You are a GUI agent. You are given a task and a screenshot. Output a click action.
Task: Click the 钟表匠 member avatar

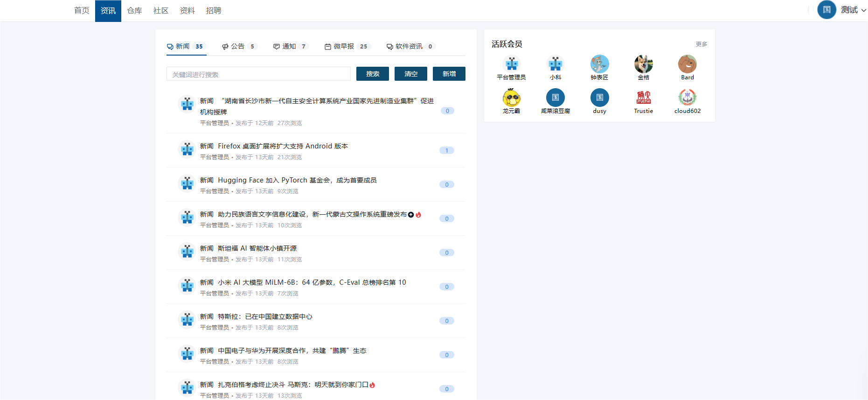click(x=599, y=64)
